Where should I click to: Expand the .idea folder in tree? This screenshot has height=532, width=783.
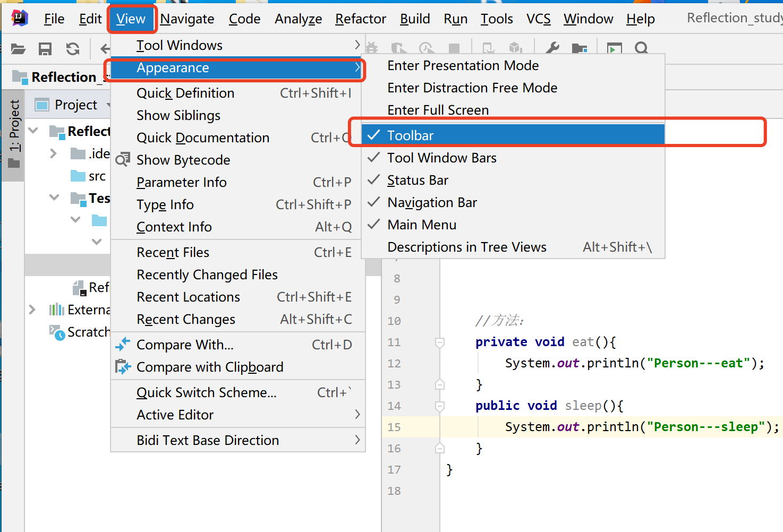(x=53, y=154)
